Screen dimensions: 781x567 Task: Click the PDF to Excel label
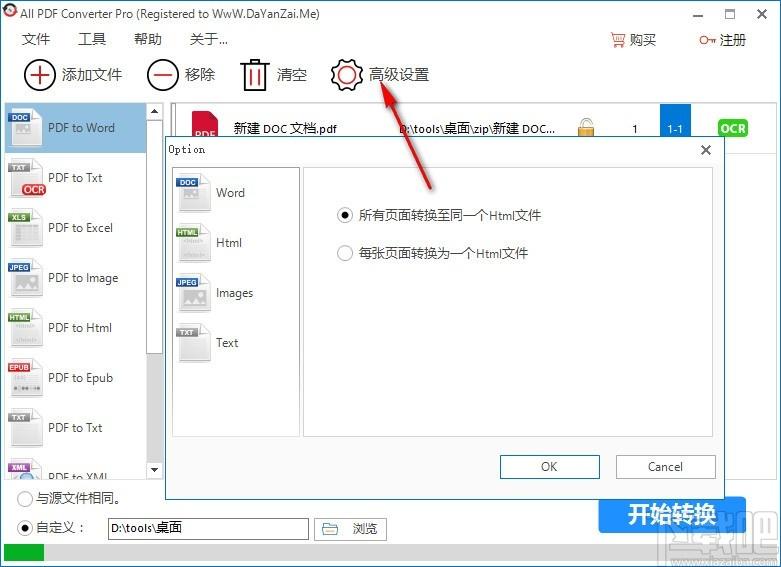(81, 228)
